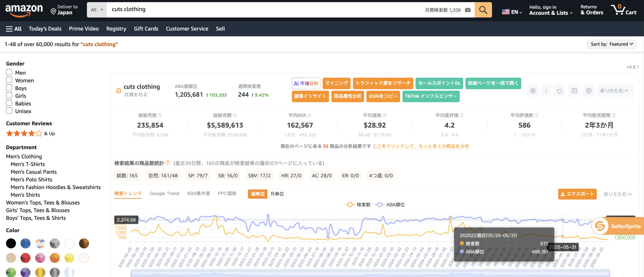Open the All departments search dropdown
Screen dimensions: 644x277
point(97,10)
